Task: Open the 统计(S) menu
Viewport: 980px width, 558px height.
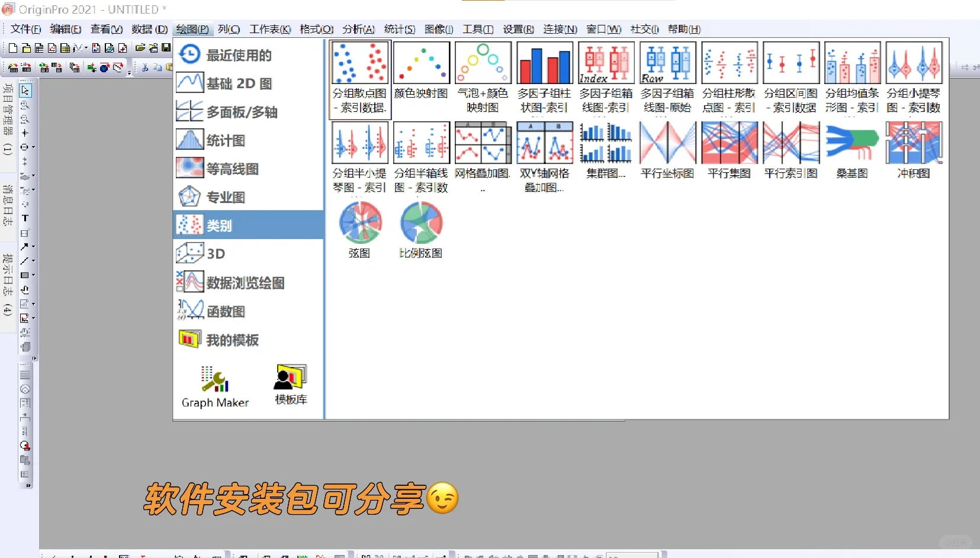Action: coord(400,29)
